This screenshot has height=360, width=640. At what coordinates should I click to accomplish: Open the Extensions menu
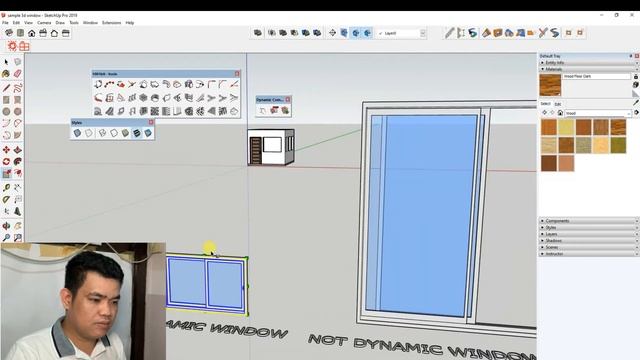click(111, 23)
